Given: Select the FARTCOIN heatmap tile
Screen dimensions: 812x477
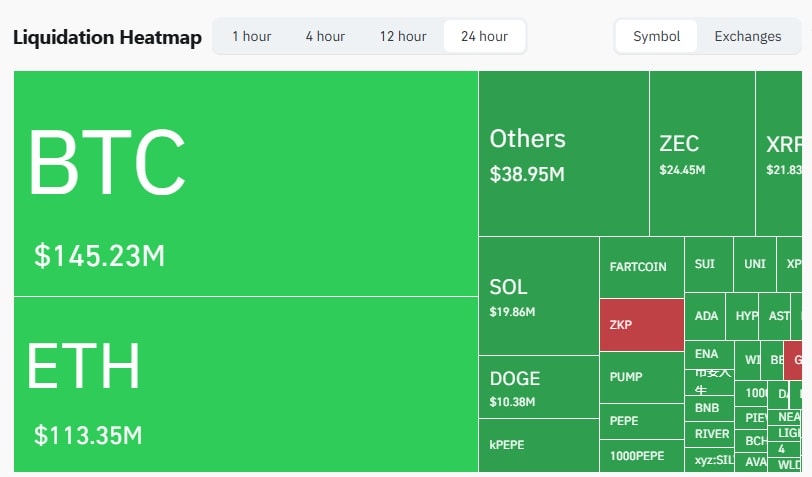Looking at the screenshot, I should click(641, 267).
